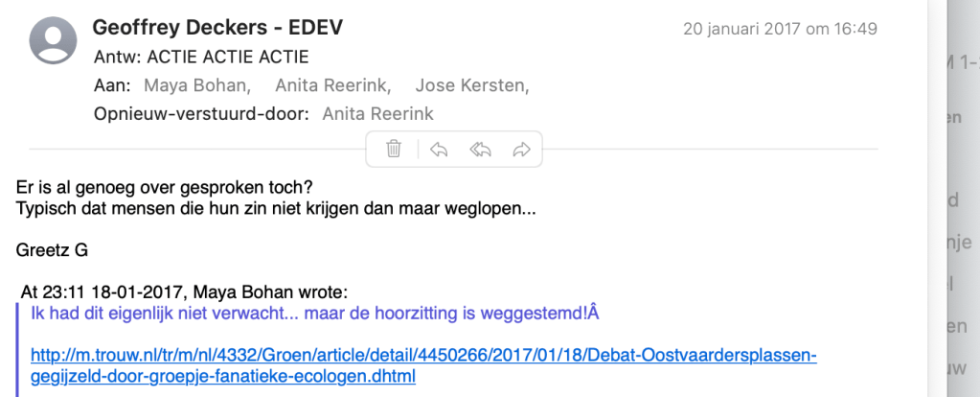980x397 pixels.
Task: Click the subject Antw: ACTIE ACTIE ACTIE
Action: [x=201, y=57]
